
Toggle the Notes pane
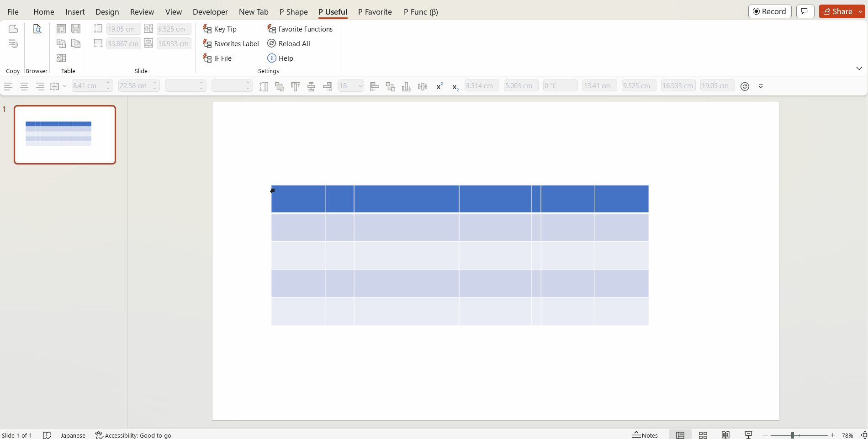tap(645, 435)
